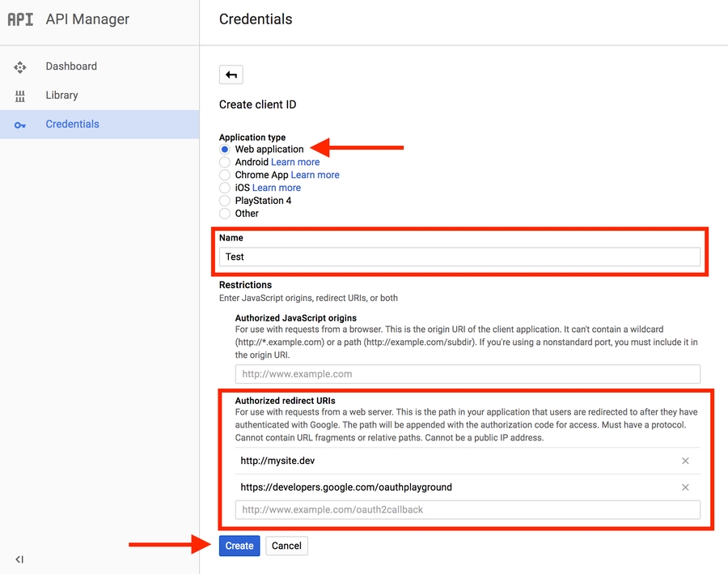728x574 pixels.
Task: Open the Library menu item
Action: tap(61, 96)
